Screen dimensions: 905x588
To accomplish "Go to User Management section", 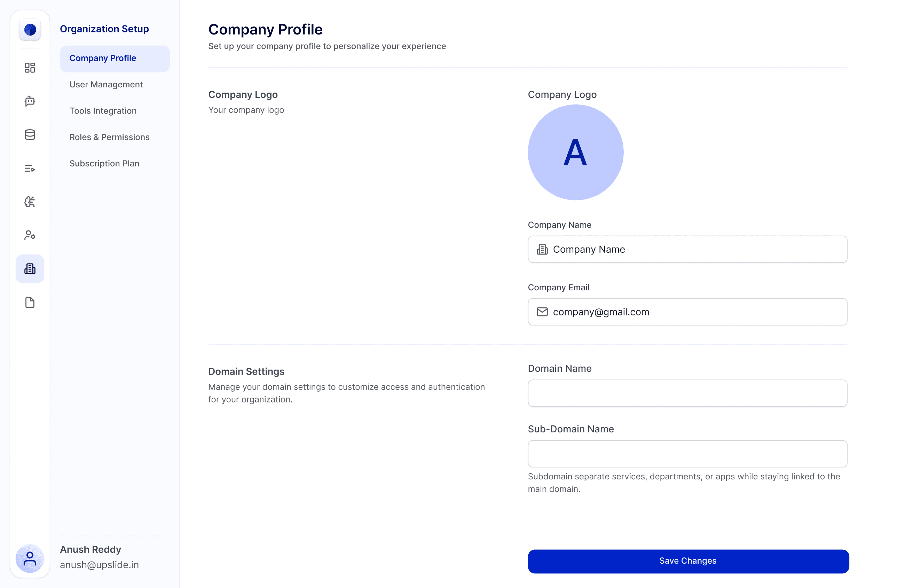I will pyautogui.click(x=106, y=85).
